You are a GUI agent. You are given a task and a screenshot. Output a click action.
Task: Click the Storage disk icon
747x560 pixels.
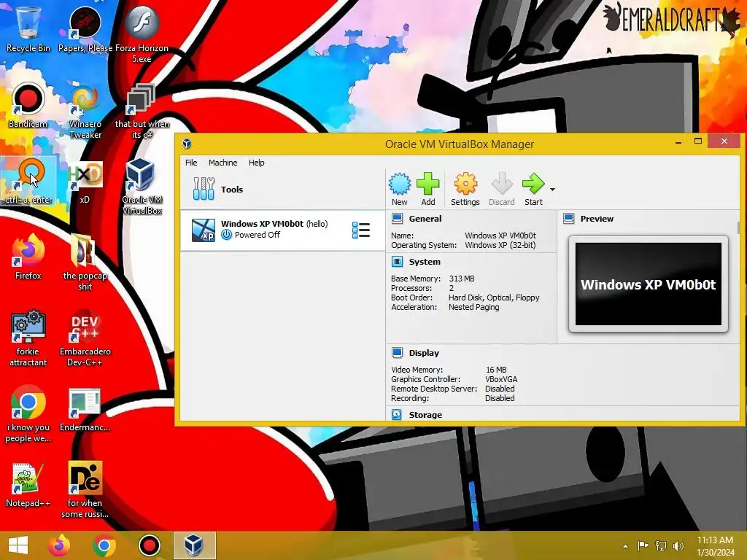coord(397,415)
